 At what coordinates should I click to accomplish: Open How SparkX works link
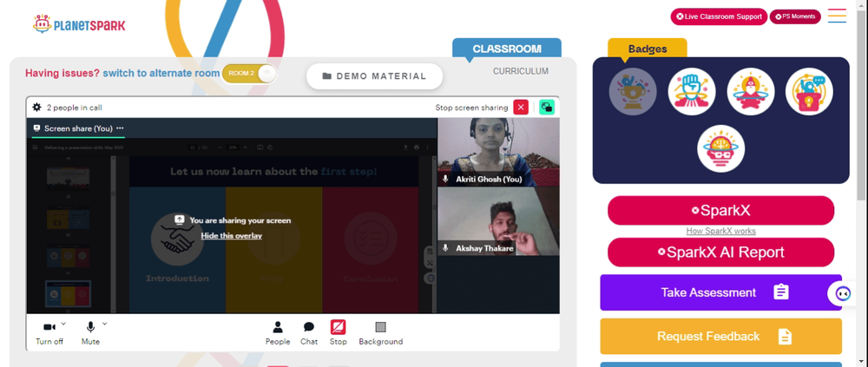(x=720, y=231)
